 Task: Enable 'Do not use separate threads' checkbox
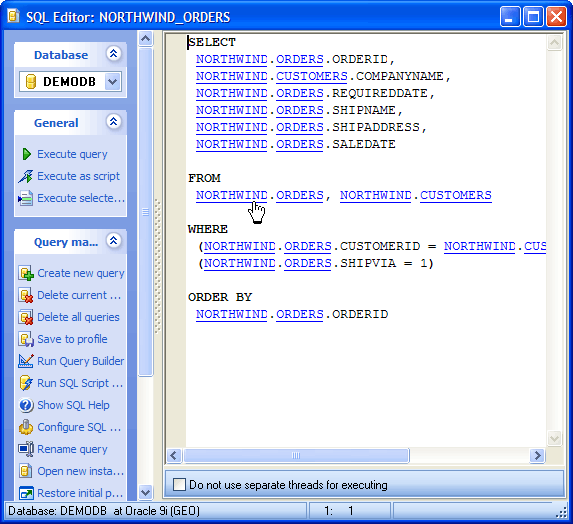coord(179,485)
